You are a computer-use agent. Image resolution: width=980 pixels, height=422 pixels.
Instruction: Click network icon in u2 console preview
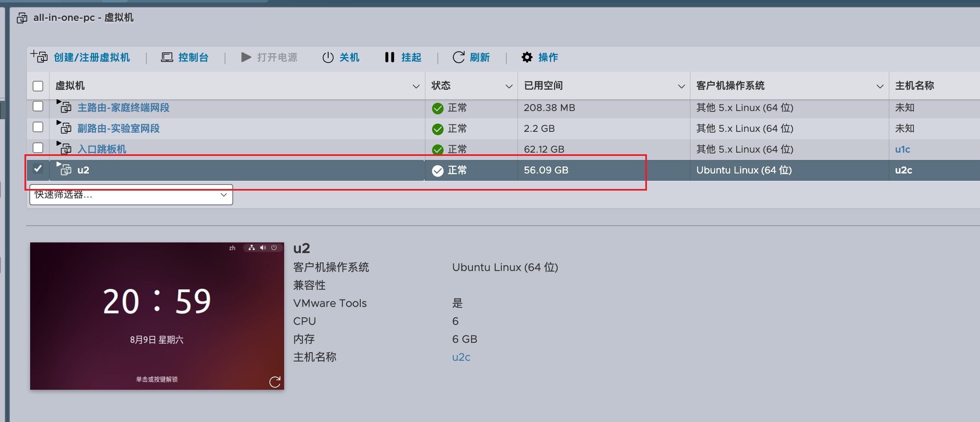click(252, 248)
